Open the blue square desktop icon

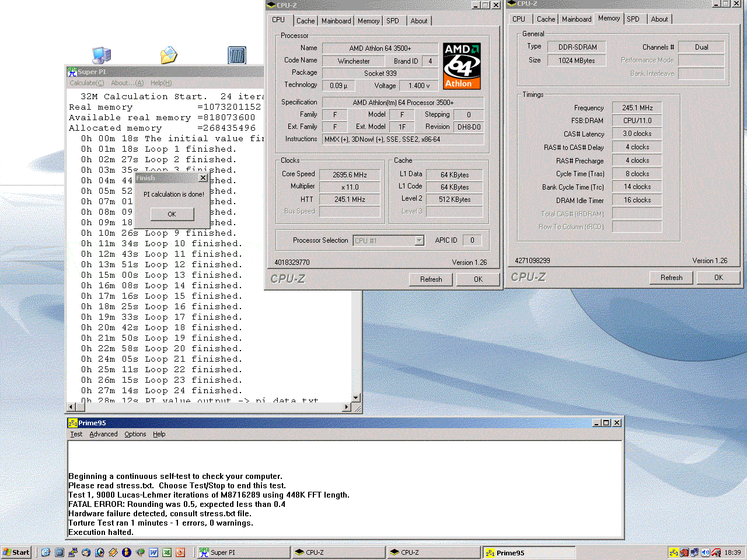point(237,55)
